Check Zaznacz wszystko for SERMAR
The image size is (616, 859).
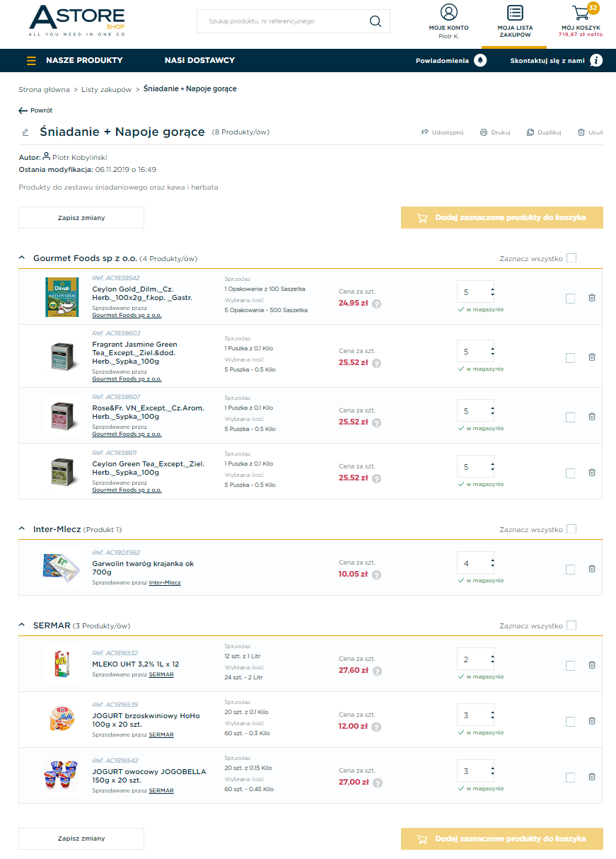[x=571, y=625]
